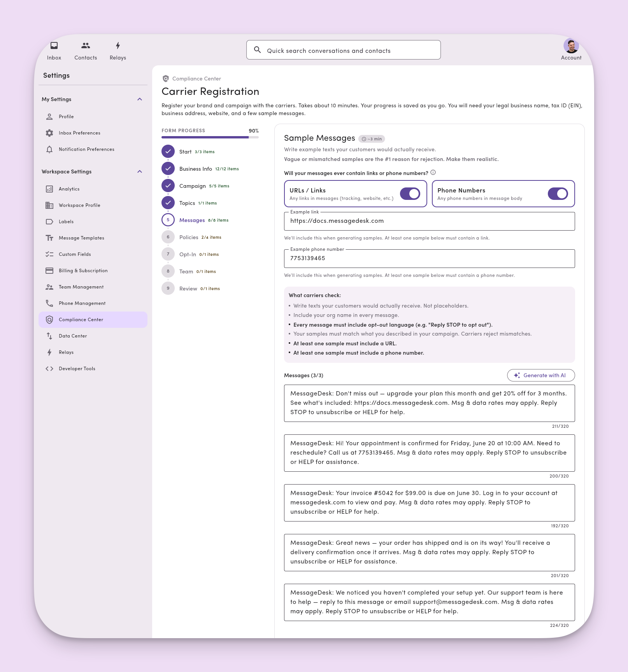The height and width of the screenshot is (672, 628).
Task: Click the Profile person icon
Action: tap(49, 117)
